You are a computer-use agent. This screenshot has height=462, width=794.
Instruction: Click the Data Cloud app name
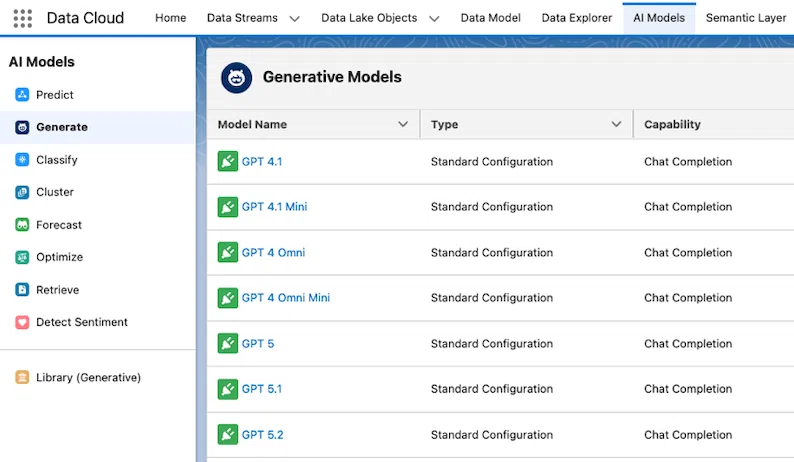click(85, 18)
